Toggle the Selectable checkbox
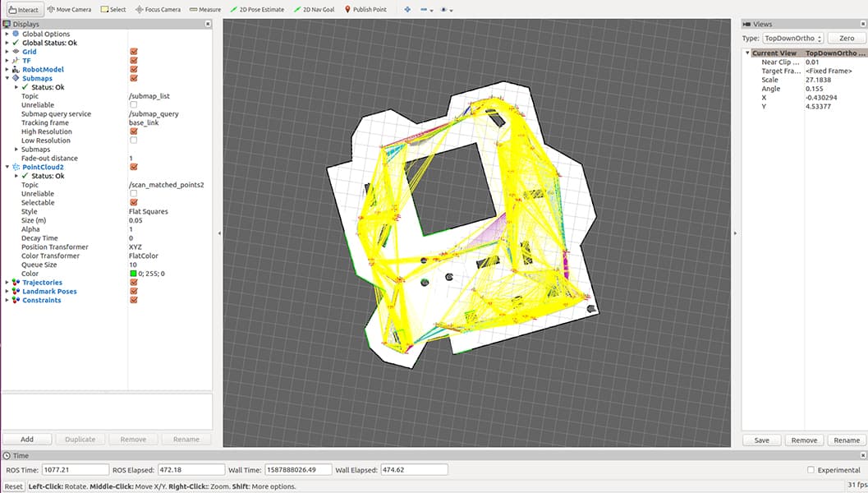 click(133, 202)
